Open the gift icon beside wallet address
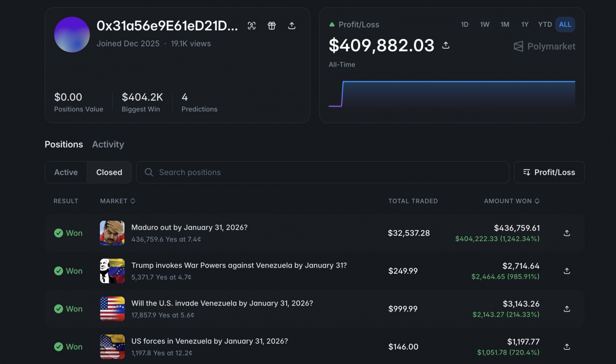The width and height of the screenshot is (616, 364). pos(272,26)
